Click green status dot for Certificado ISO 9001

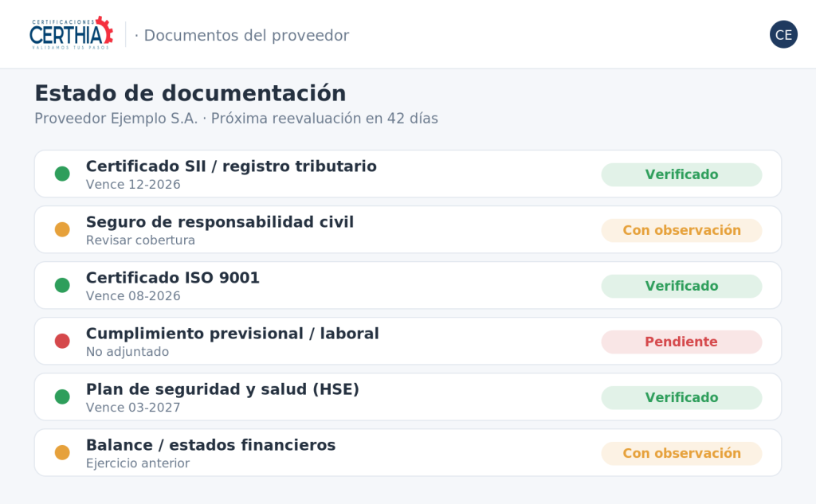click(x=62, y=285)
